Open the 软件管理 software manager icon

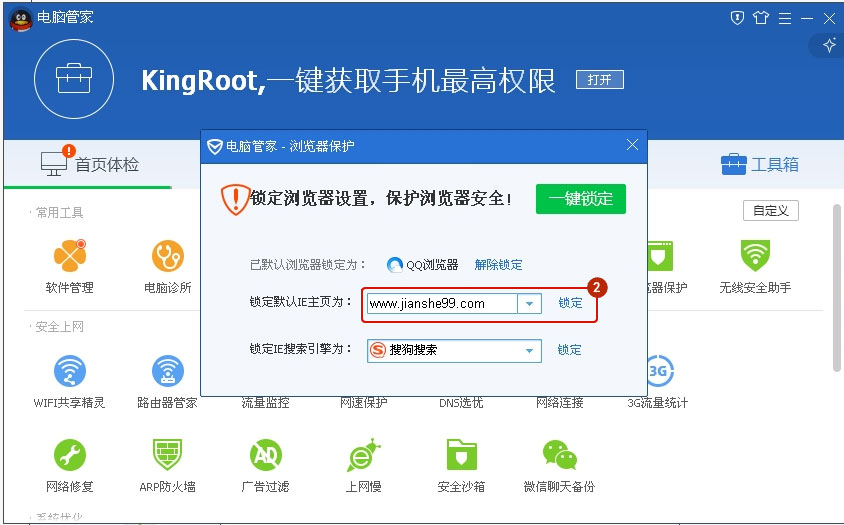pos(69,257)
